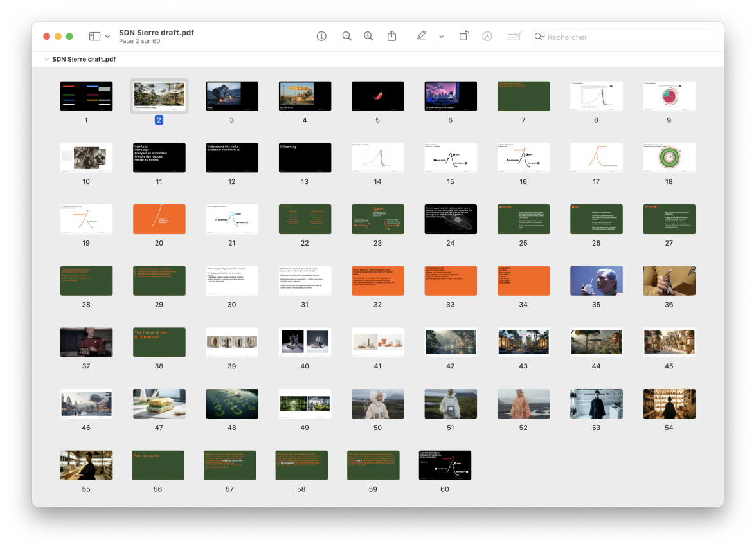The width and height of the screenshot is (756, 549).
Task: Open the document info inspector
Action: pyautogui.click(x=321, y=37)
